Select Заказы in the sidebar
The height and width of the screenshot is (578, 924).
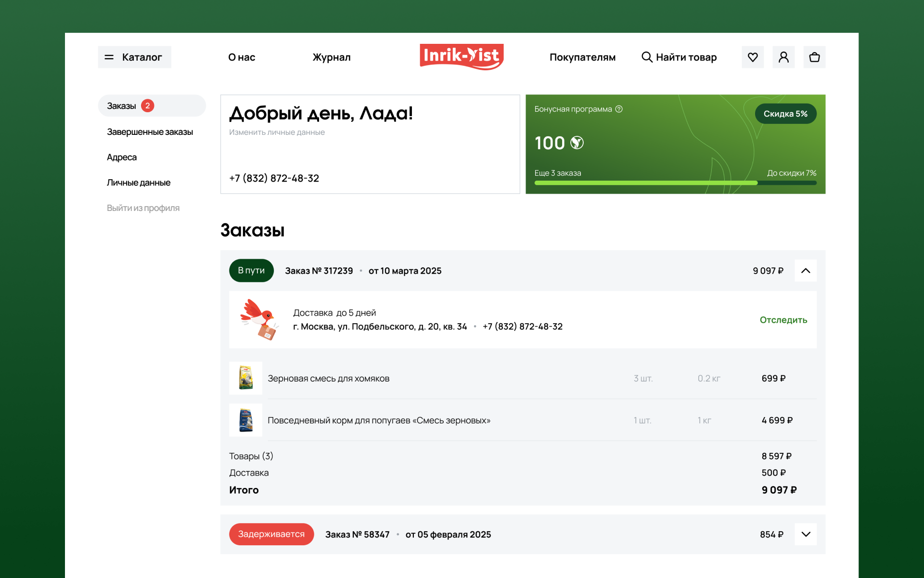(152, 106)
